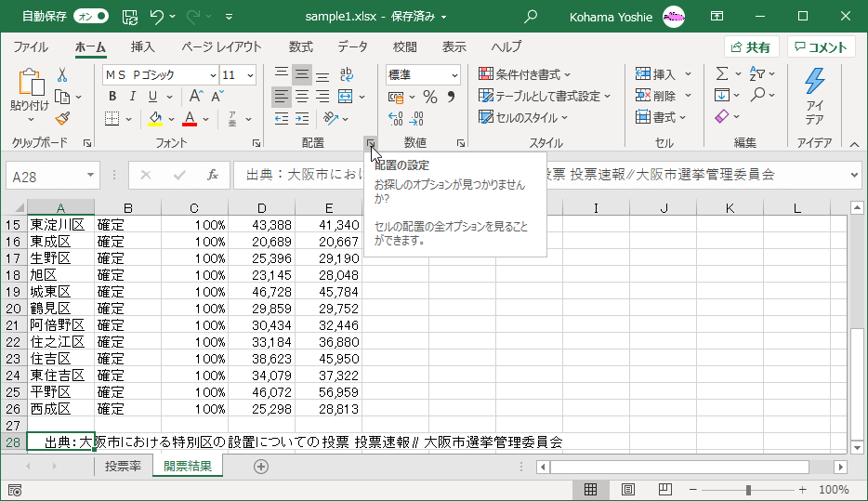Toggle middle vertical alignment
This screenshot has width=868, height=501.
302,74
